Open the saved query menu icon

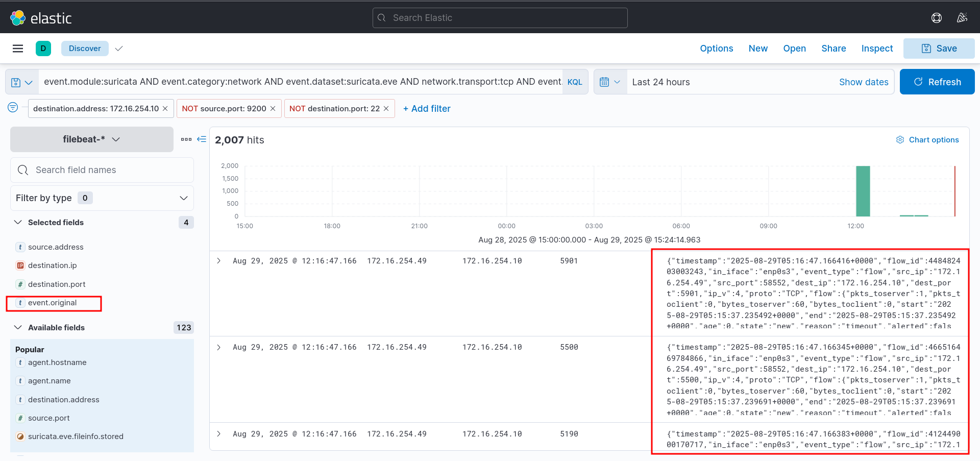pyautogui.click(x=21, y=82)
